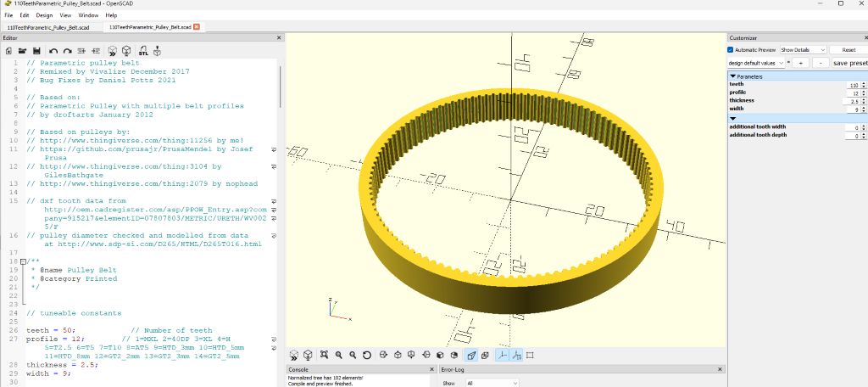Toggle the axes display in viewport
This screenshot has width=868, height=387.
point(502,355)
